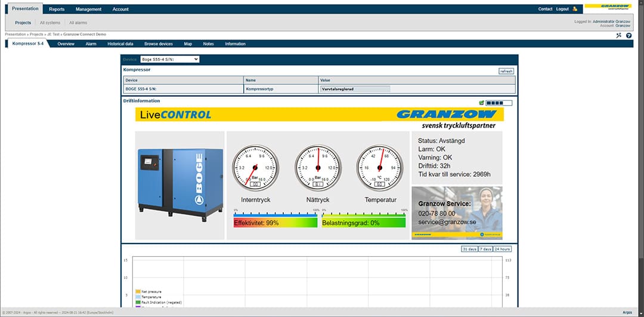This screenshot has height=317, width=644.
Task: Open the help question mark icon
Action: point(628,36)
